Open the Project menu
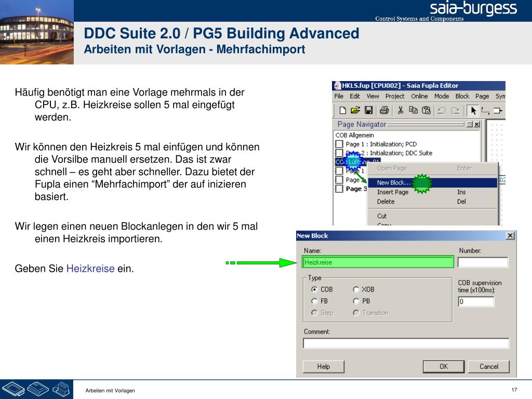Screen dimensions: 532x399 (395, 96)
